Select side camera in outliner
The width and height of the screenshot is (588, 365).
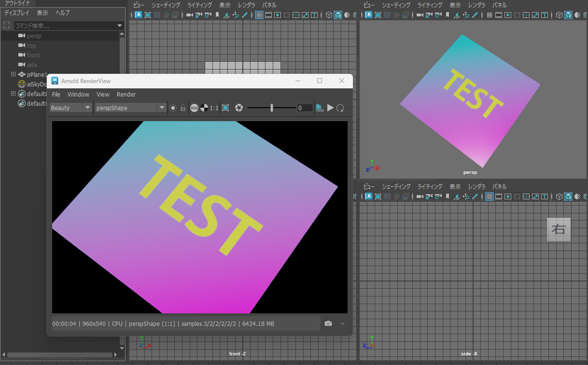(x=32, y=65)
